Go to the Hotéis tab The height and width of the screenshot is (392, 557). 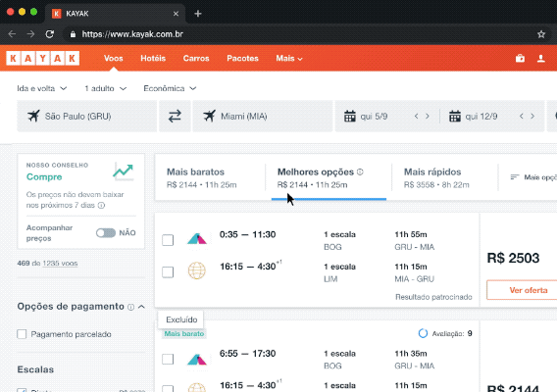coord(153,58)
